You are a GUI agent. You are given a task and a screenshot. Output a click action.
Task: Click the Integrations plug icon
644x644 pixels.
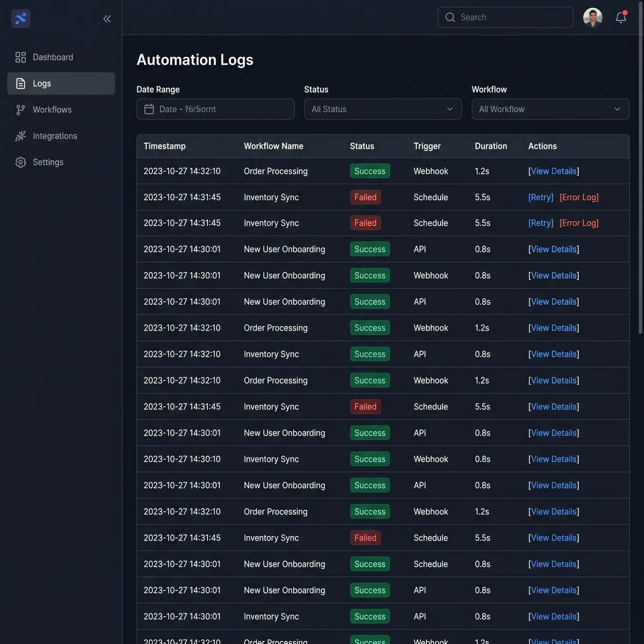click(x=21, y=136)
